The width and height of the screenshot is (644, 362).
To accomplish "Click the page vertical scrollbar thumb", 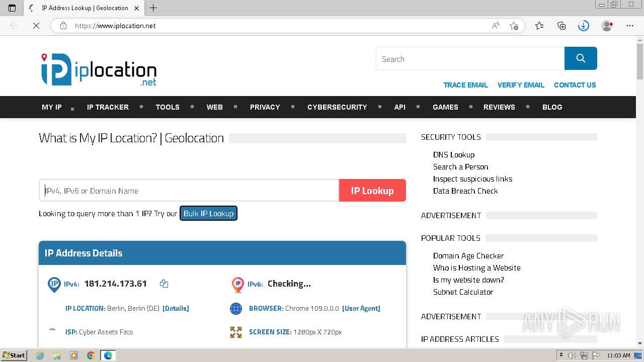I will tap(640, 61).
